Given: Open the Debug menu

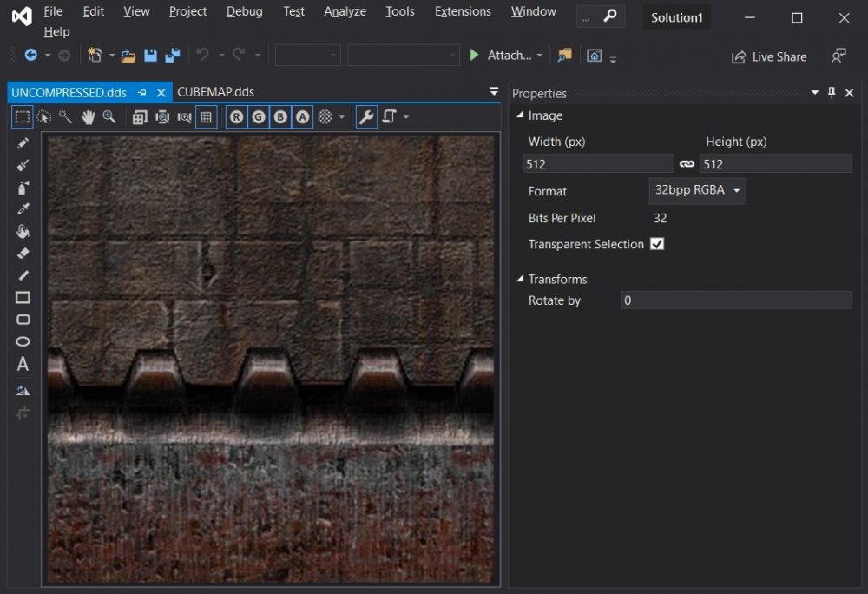Looking at the screenshot, I should (244, 11).
